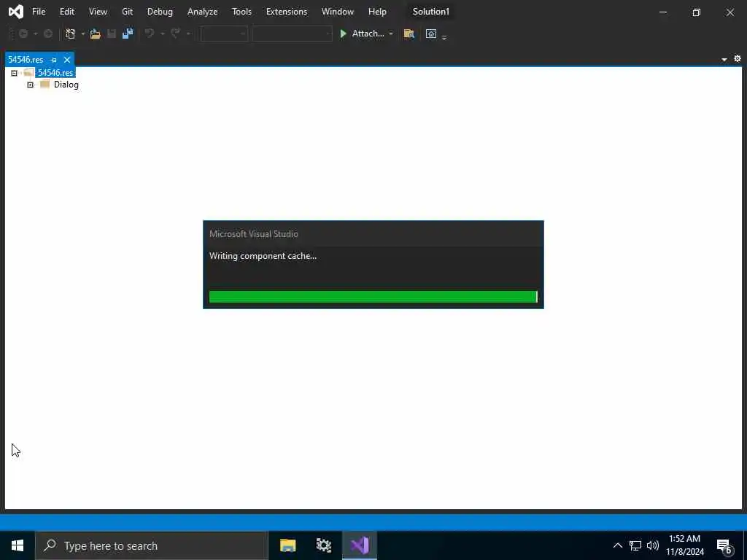Viewport: 747px width, 560px height.
Task: Click the Find in Files toolbar icon
Action: click(409, 34)
